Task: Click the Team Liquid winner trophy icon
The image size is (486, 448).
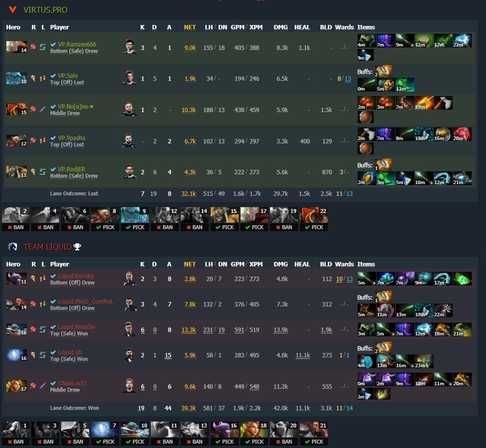Action: coord(77,247)
